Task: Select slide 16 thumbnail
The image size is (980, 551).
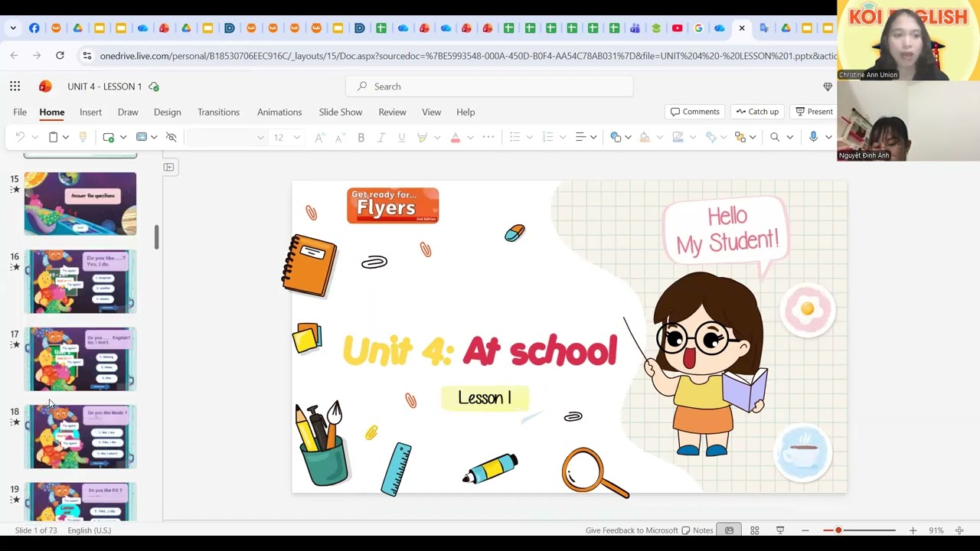Action: coord(80,282)
